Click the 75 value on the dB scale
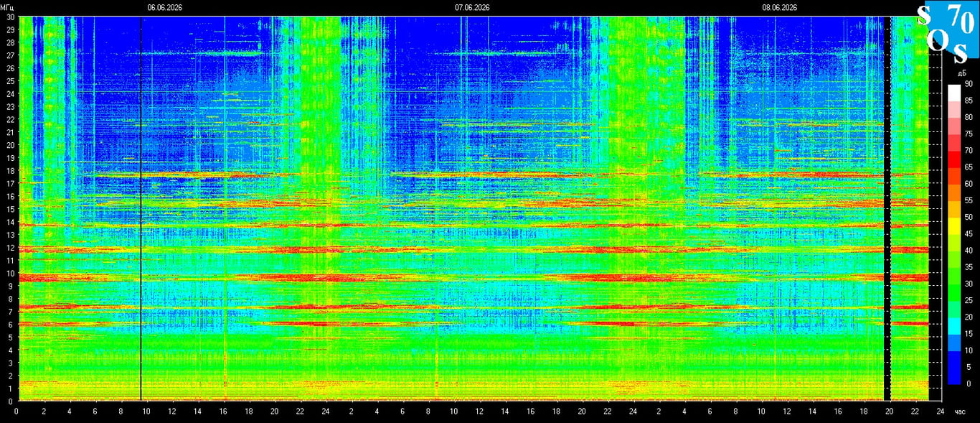 click(969, 134)
